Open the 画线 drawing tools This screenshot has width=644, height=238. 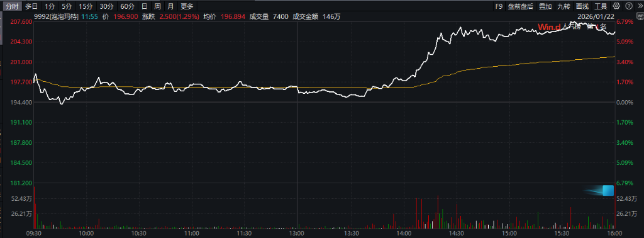[x=582, y=6]
